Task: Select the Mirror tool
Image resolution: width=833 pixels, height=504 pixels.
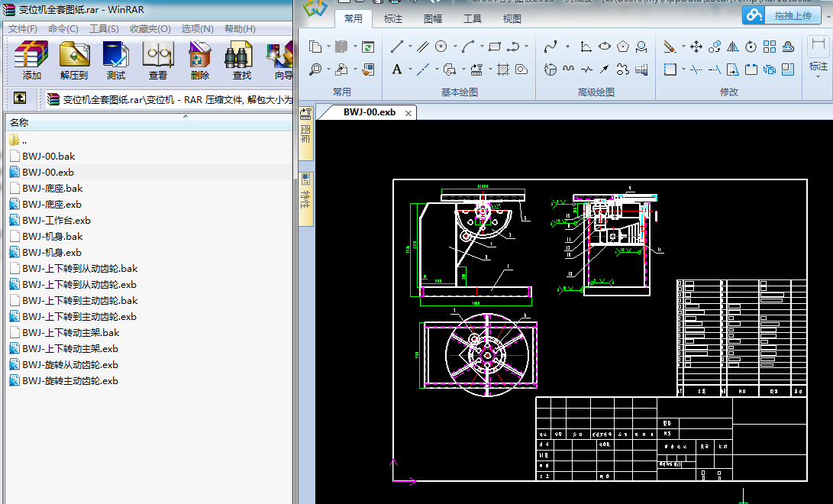Action: click(x=732, y=47)
